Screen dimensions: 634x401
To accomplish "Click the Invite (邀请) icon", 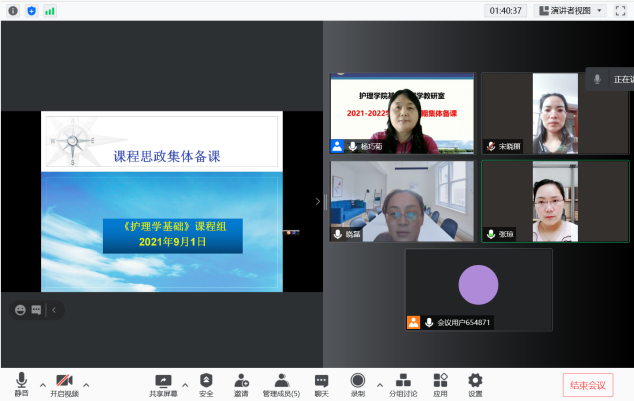I will tap(241, 383).
